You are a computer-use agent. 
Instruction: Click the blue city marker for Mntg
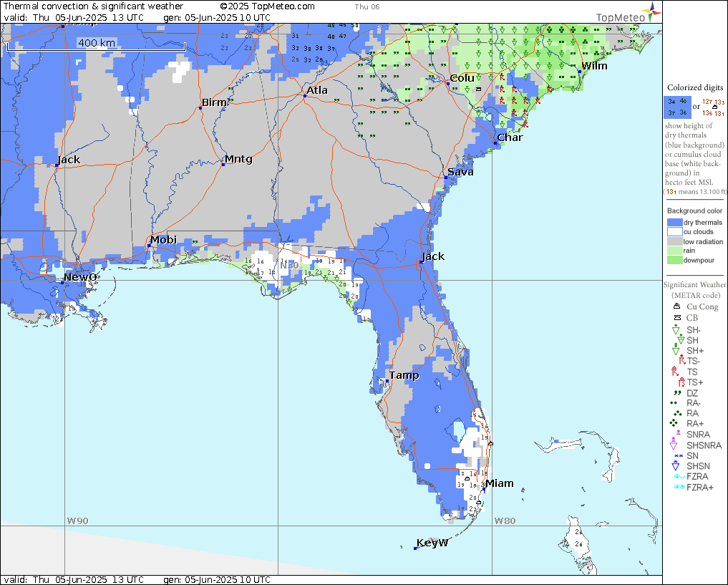[x=223, y=165]
